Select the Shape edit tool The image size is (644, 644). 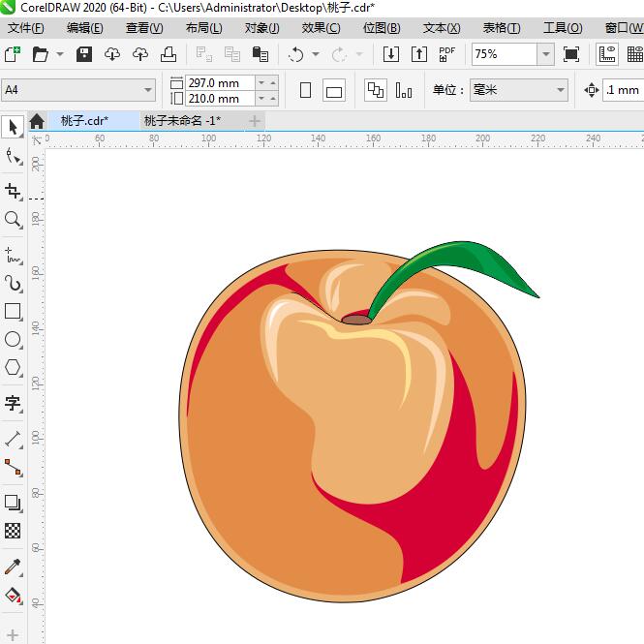click(13, 157)
